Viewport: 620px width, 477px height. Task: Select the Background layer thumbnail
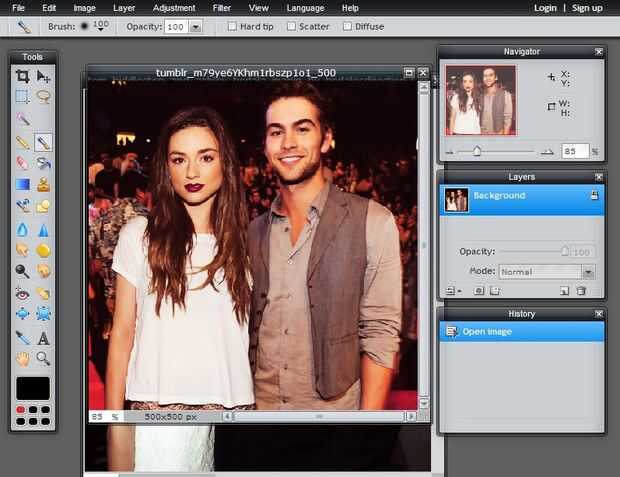456,200
